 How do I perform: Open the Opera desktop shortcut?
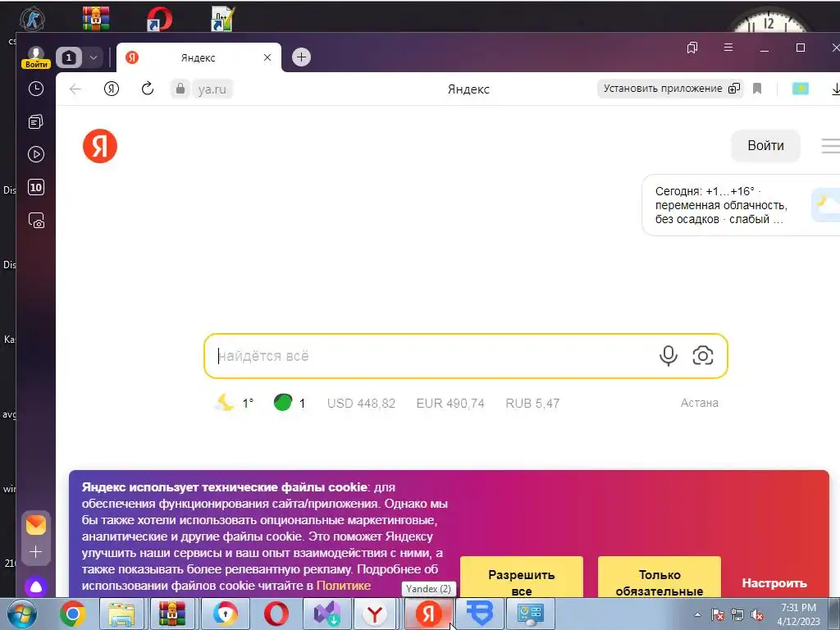click(159, 19)
